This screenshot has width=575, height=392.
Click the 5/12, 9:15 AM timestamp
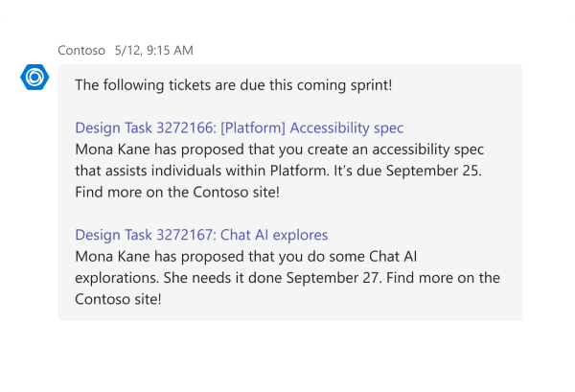click(x=153, y=50)
